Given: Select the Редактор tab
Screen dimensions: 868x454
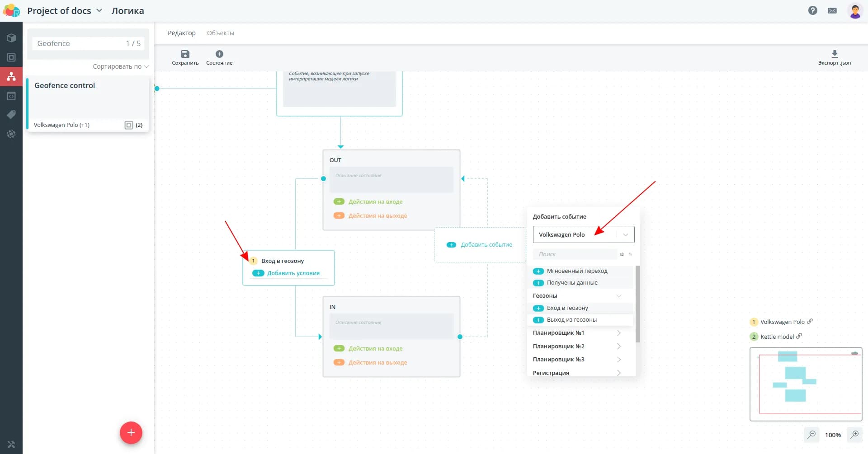Looking at the screenshot, I should (181, 33).
